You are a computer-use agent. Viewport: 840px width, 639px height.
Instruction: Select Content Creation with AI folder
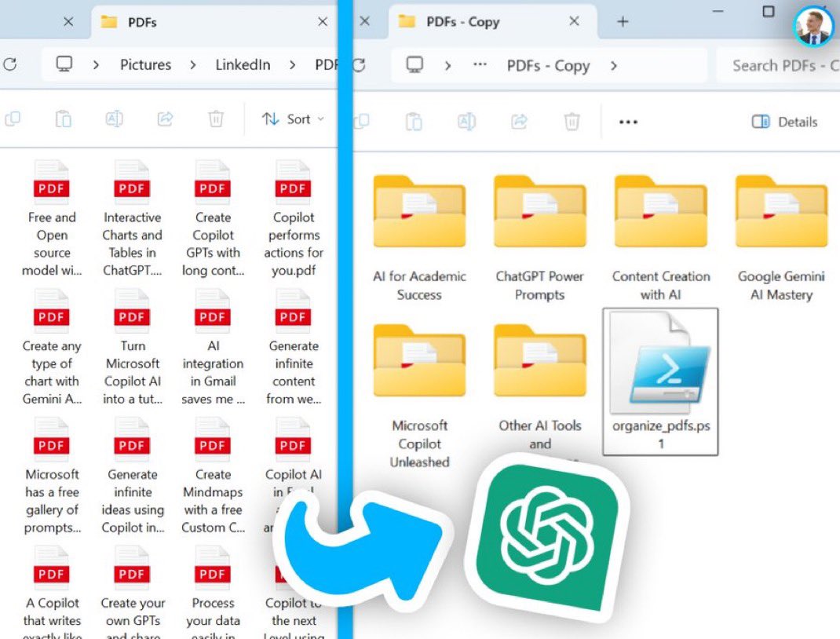coord(660,239)
